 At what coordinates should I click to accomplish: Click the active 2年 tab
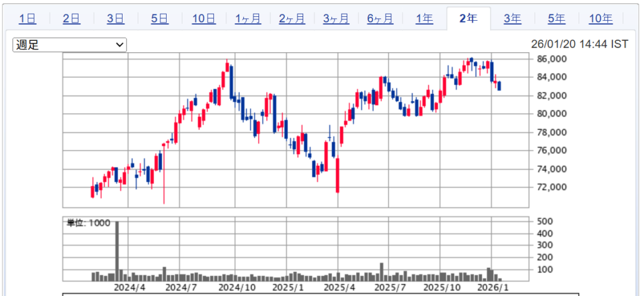[x=468, y=19]
